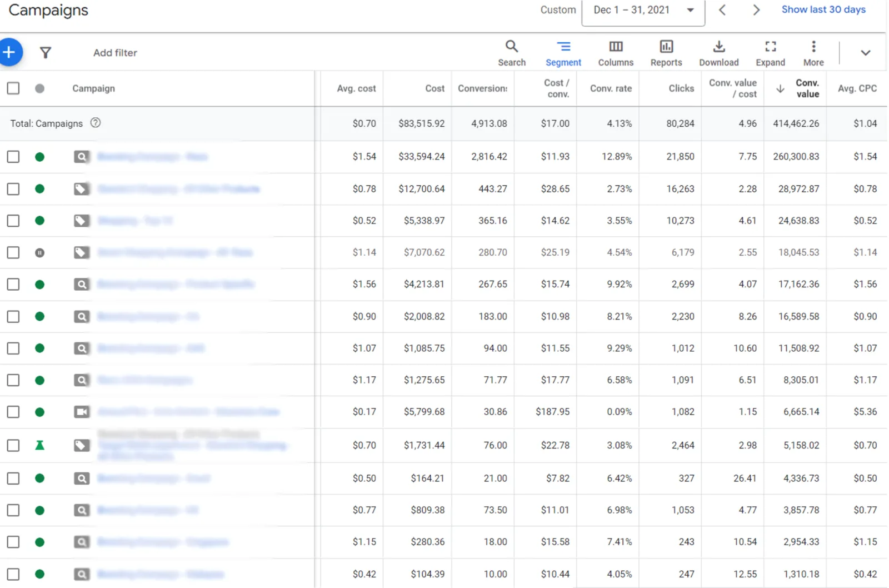The image size is (889, 588).
Task: Go to the next date range
Action: coord(756,10)
